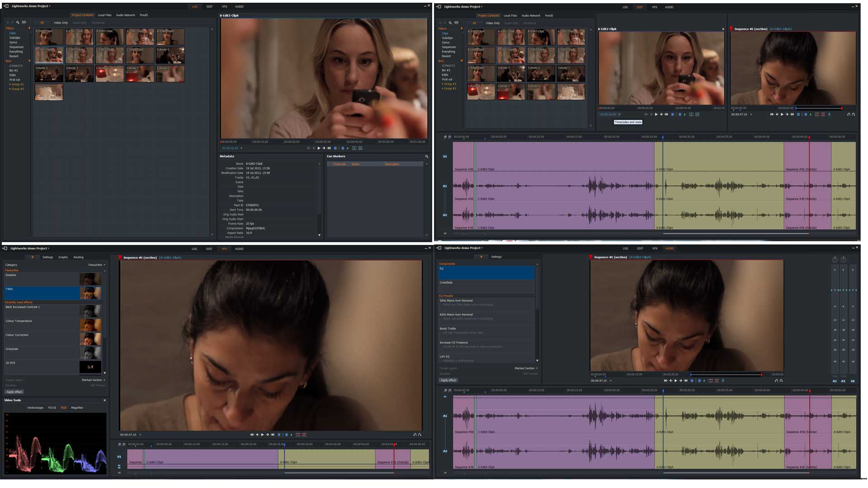Add a new bin with Bins plus icon in LOG window
This screenshot has height=488, width=868.
29,61
